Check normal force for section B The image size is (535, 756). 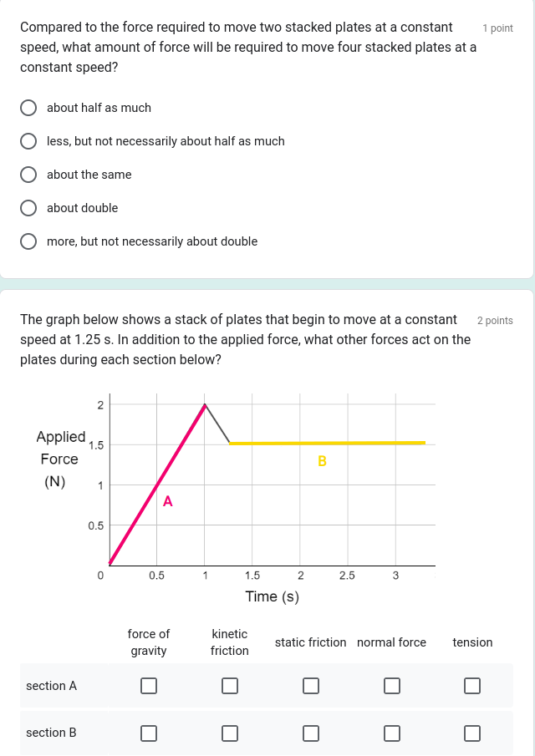pyautogui.click(x=392, y=733)
